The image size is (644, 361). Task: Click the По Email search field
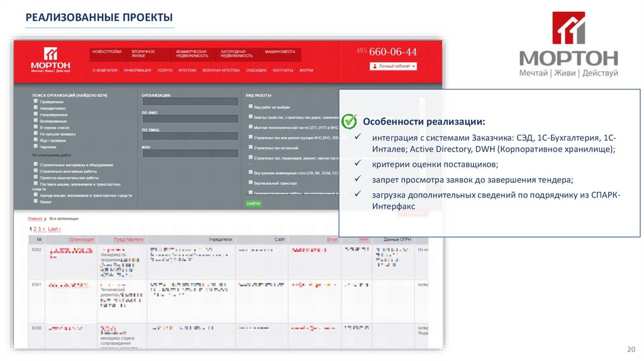click(190, 136)
